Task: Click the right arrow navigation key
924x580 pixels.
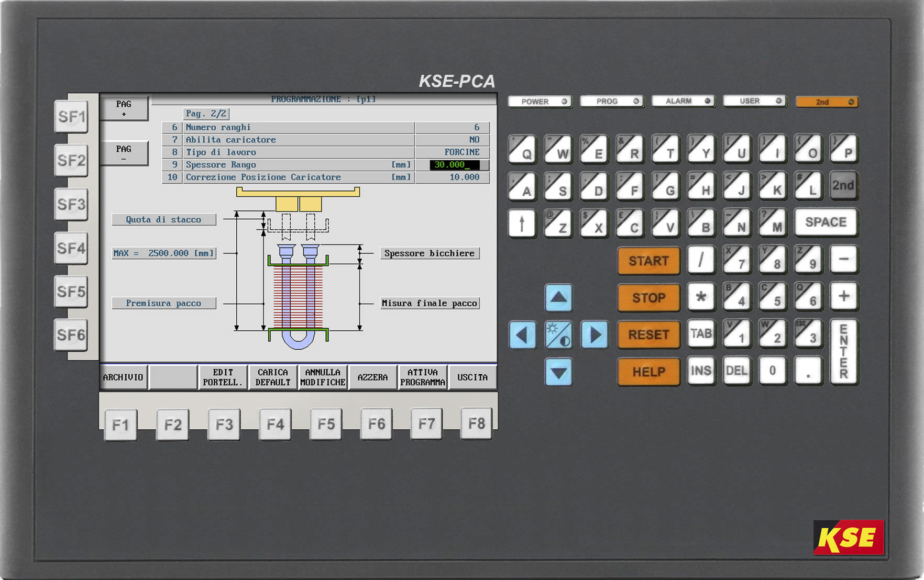Action: [x=595, y=335]
